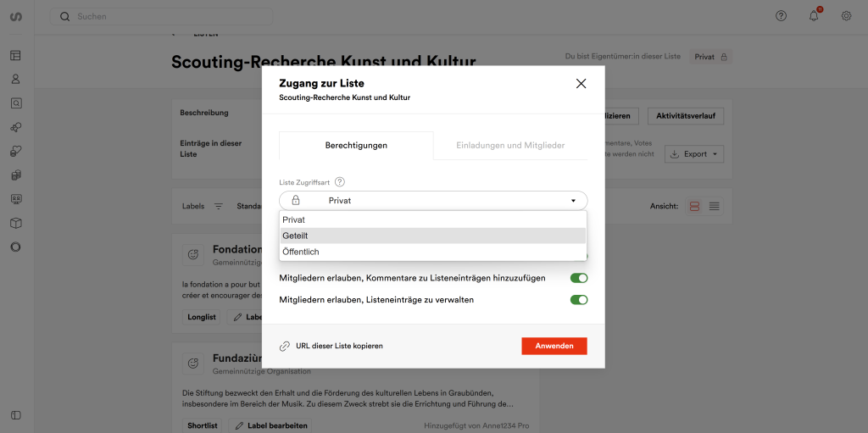Click the info icon beside Liste Zugriffsart
The image size is (868, 433).
[340, 182]
